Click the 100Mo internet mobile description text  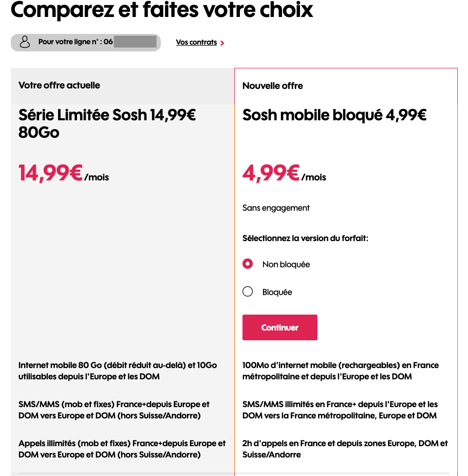(x=340, y=371)
